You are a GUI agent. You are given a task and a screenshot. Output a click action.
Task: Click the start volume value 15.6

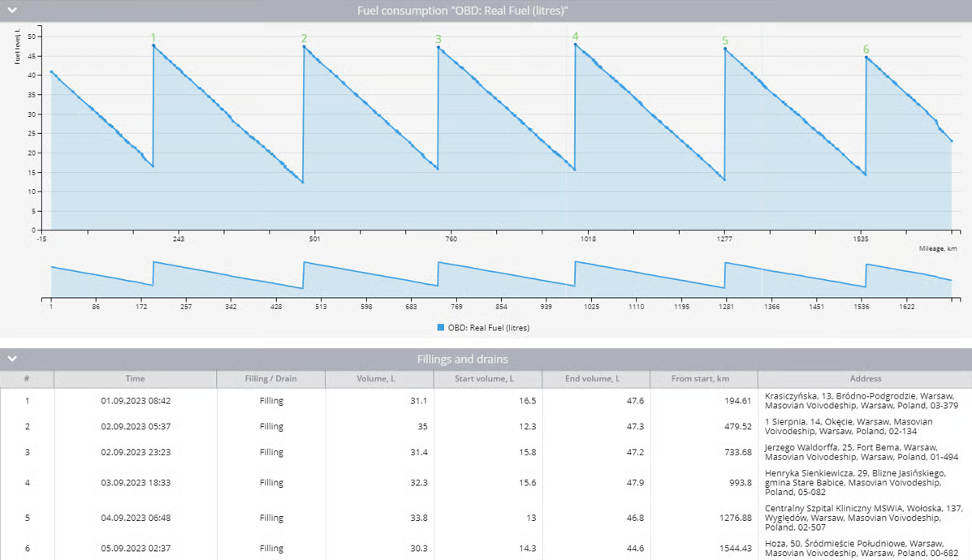pos(528,483)
